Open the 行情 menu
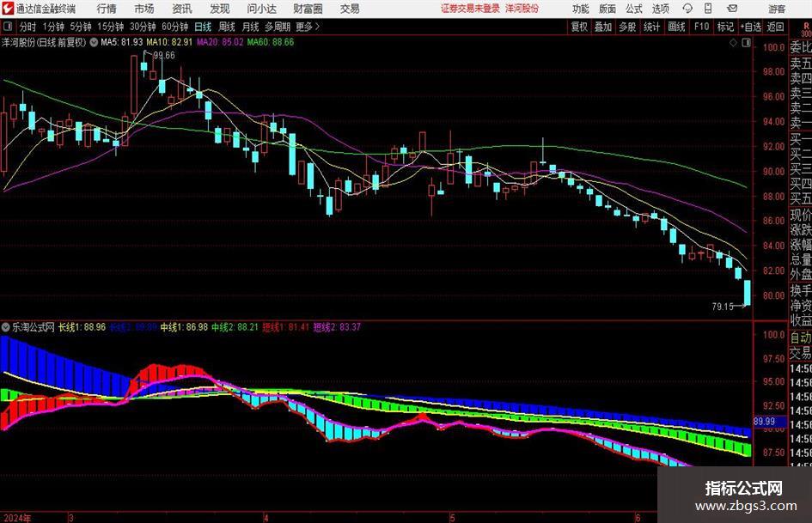 [107, 9]
